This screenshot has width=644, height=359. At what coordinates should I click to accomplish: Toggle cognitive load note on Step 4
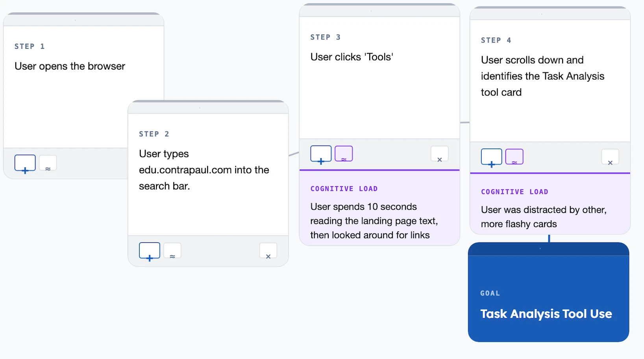click(x=514, y=157)
